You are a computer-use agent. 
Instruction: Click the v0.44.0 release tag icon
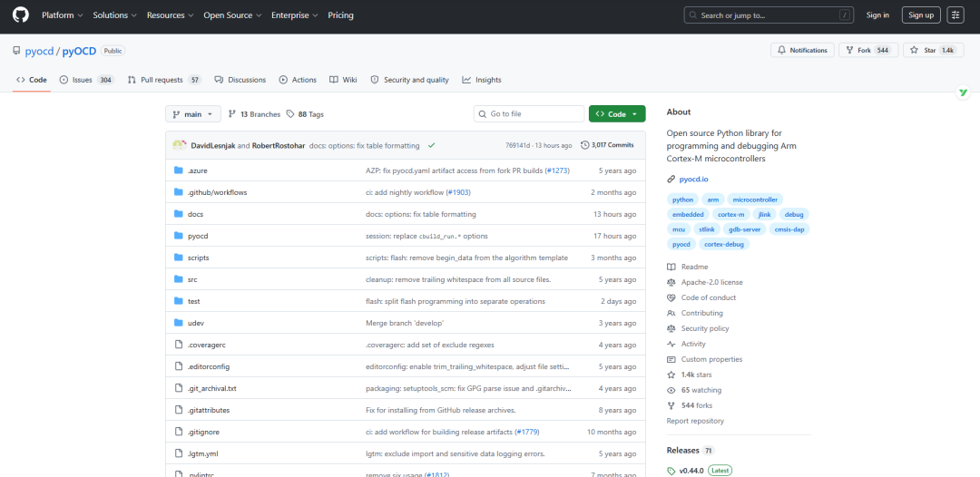671,471
